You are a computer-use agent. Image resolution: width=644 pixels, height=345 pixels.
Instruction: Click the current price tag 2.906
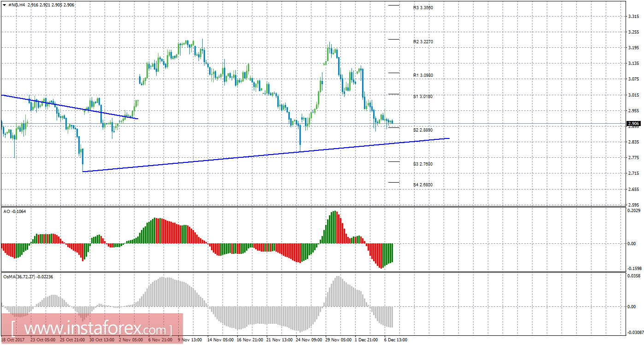(x=633, y=123)
